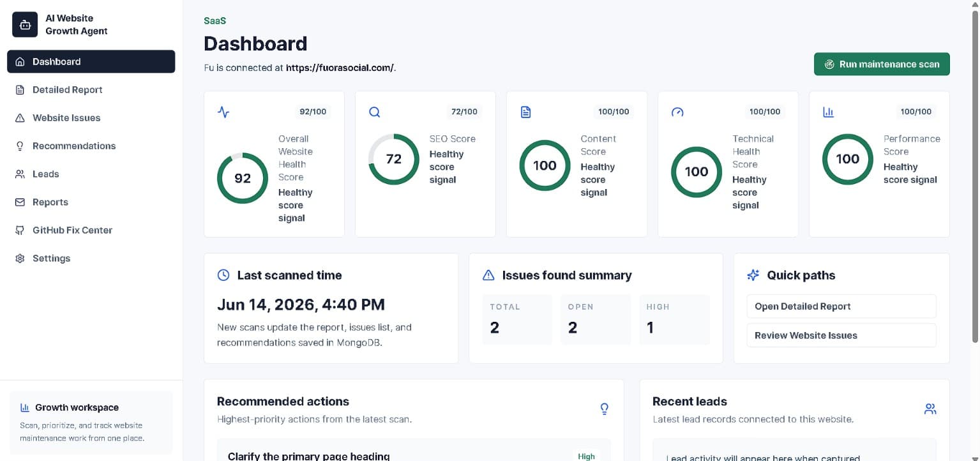This screenshot has width=980, height=461.
Task: Click the lightbulb icon in Recommended actions
Action: [605, 409]
